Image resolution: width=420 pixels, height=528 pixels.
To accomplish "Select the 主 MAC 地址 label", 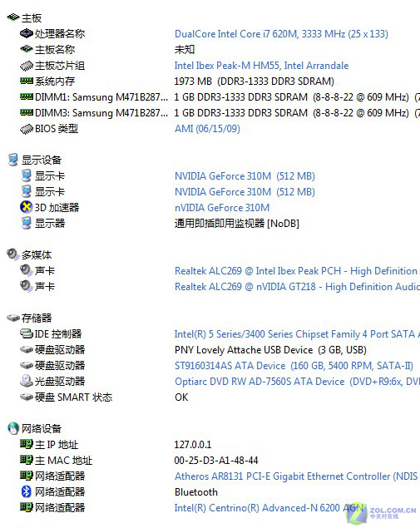I will pos(63,461).
